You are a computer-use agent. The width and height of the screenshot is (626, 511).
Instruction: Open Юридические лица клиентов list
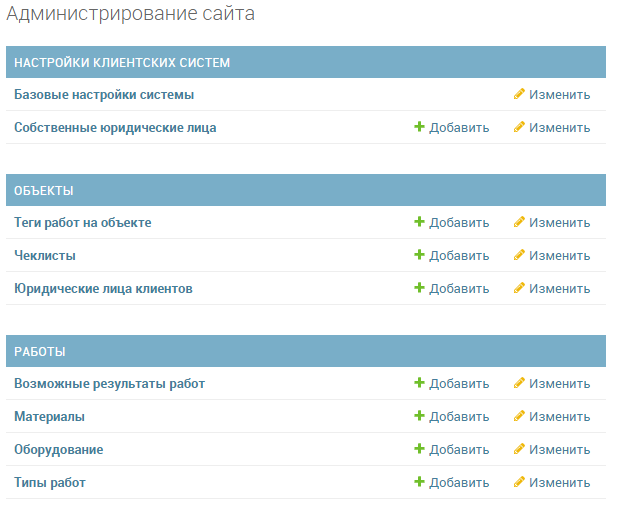coord(103,289)
